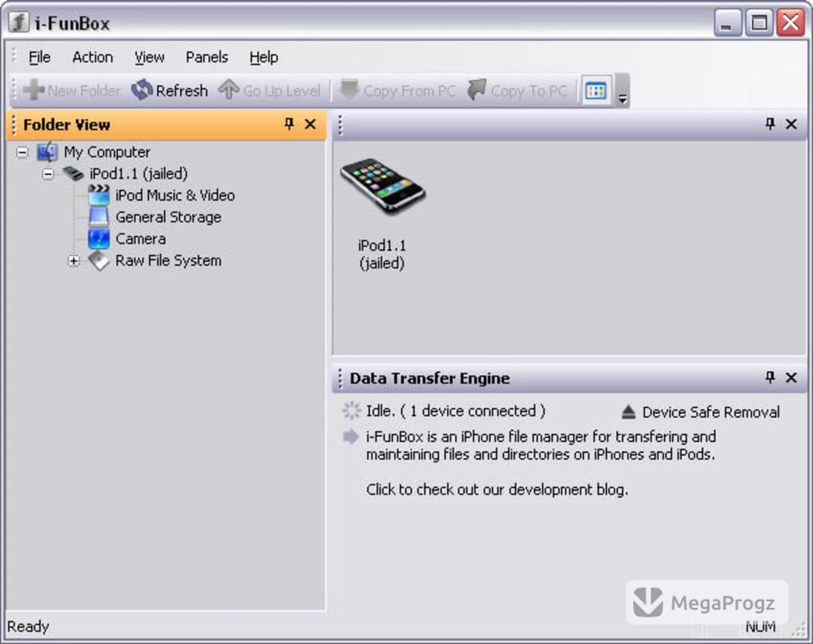Click the NUM indicator in status bar

(x=760, y=627)
